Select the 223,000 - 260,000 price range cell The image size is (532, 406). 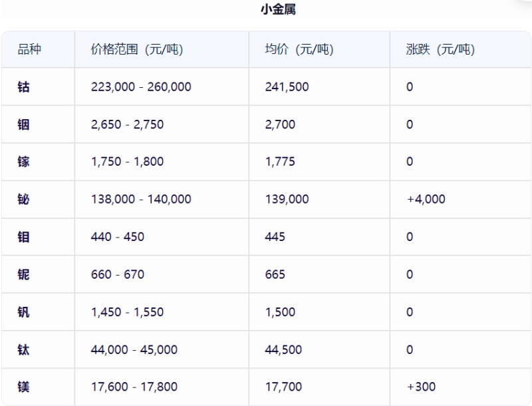point(141,87)
